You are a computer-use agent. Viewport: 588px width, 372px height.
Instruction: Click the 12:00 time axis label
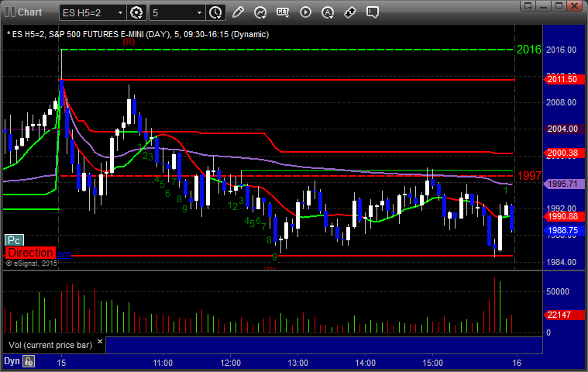[x=231, y=363]
